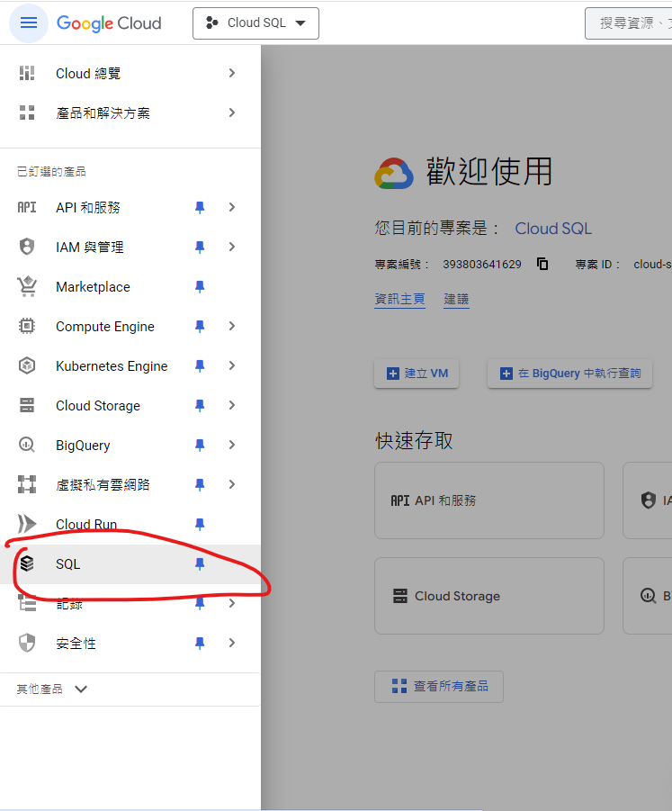
Task: Click the Compute Engine chip icon
Action: [x=27, y=327]
